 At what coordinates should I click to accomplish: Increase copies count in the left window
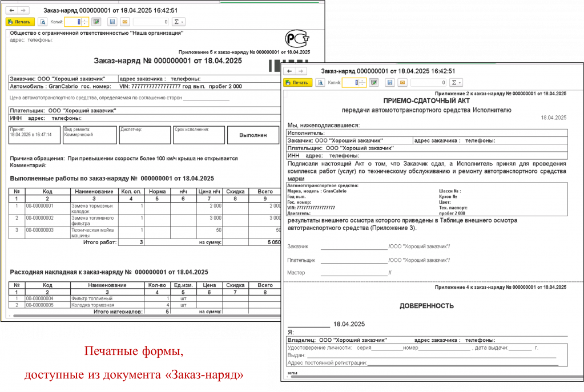(85, 20)
